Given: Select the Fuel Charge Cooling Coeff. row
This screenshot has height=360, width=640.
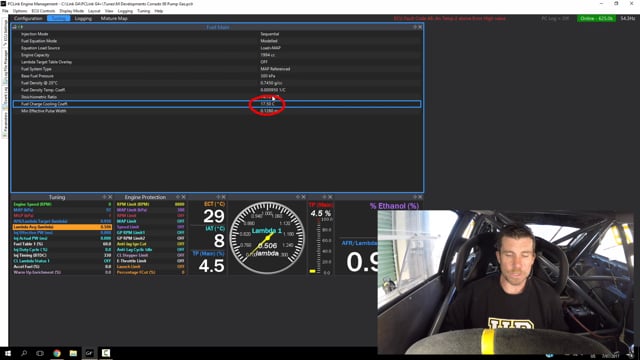Looking at the screenshot, I should 217,104.
